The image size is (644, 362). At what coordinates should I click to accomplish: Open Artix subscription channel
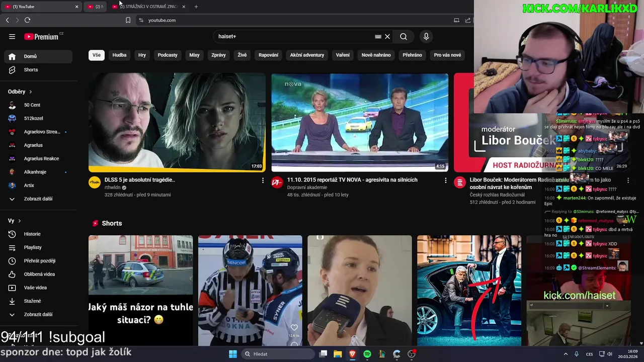coord(38,186)
